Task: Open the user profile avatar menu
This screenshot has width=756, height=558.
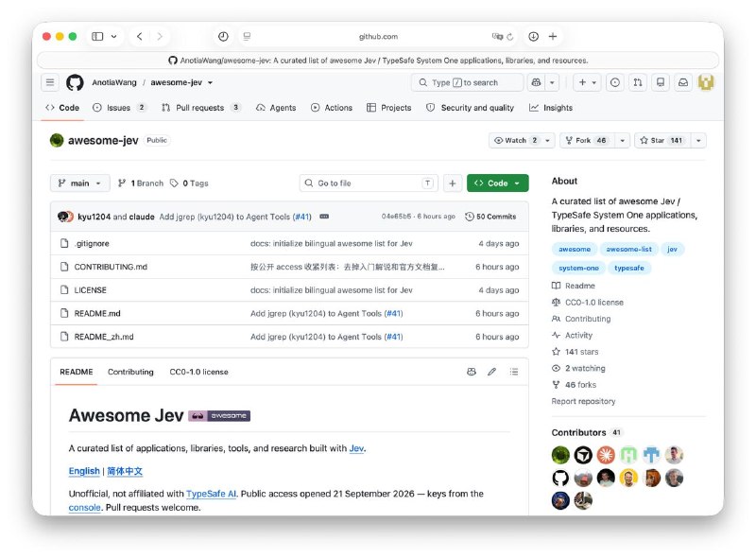Action: [x=706, y=82]
